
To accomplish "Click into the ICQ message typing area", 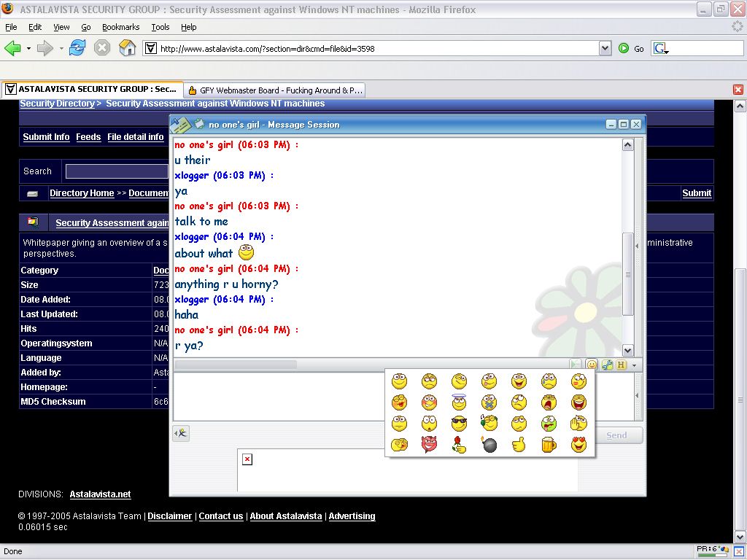I will click(x=279, y=396).
